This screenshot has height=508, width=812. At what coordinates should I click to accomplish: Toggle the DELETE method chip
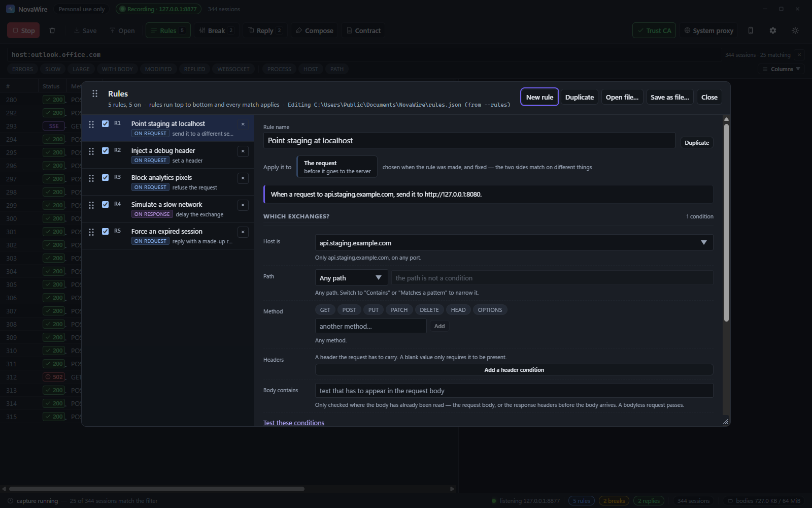pyautogui.click(x=429, y=310)
